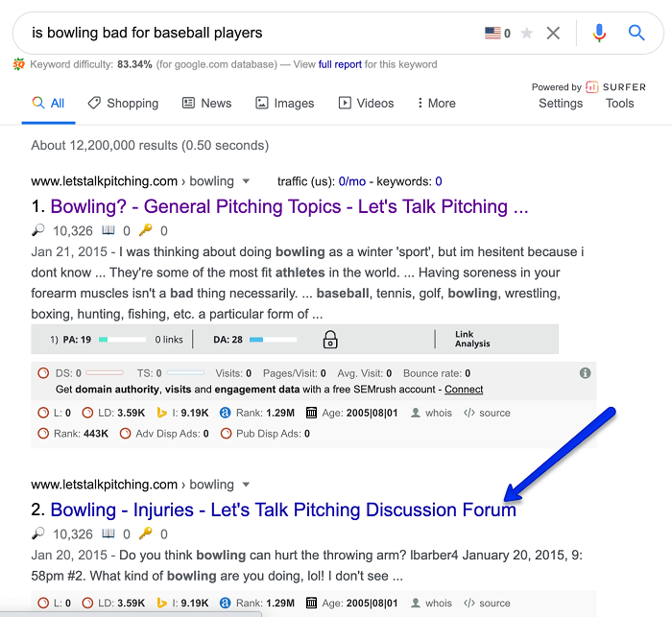The image size is (672, 617).
Task: Open the More menu
Action: [436, 104]
